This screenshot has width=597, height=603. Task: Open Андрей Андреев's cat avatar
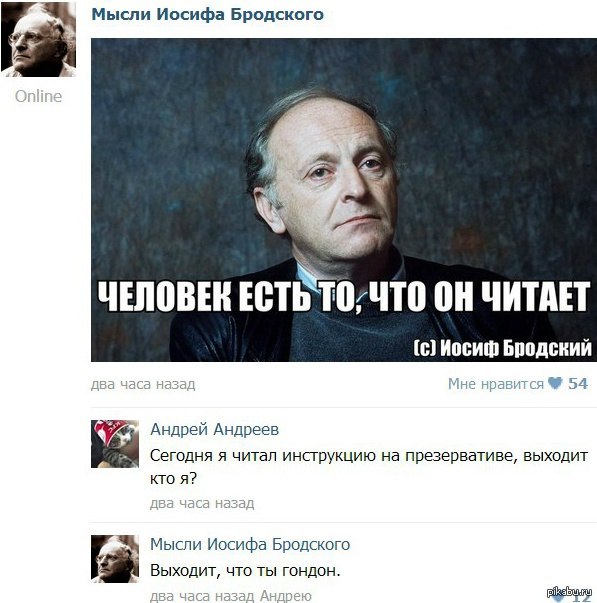point(115,444)
